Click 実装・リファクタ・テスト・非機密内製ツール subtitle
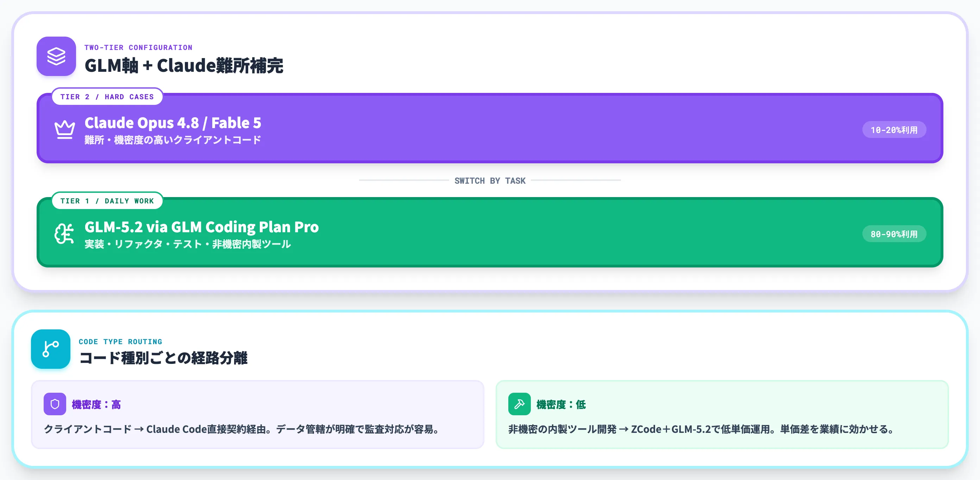The width and height of the screenshot is (980, 480). [188, 244]
